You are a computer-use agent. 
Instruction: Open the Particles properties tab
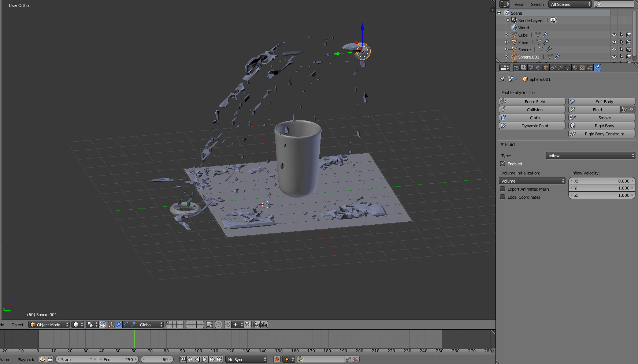tap(590, 68)
